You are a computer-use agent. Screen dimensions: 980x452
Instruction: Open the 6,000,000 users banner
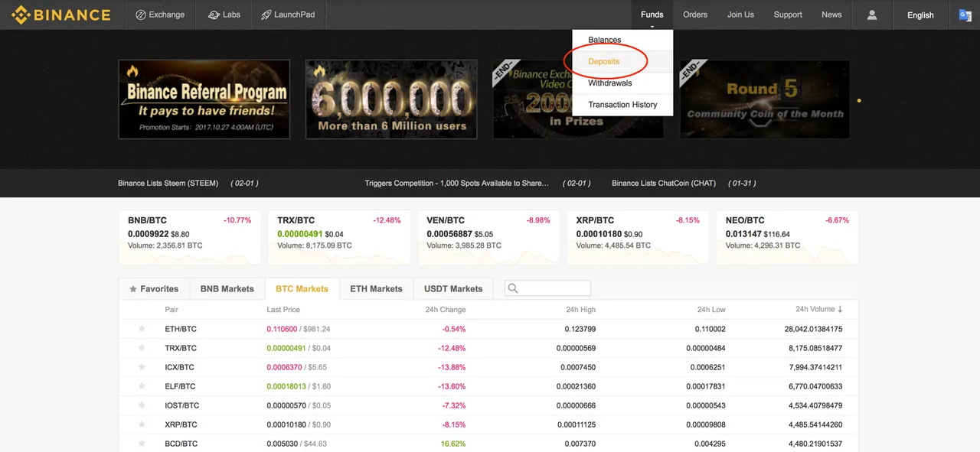pos(391,99)
